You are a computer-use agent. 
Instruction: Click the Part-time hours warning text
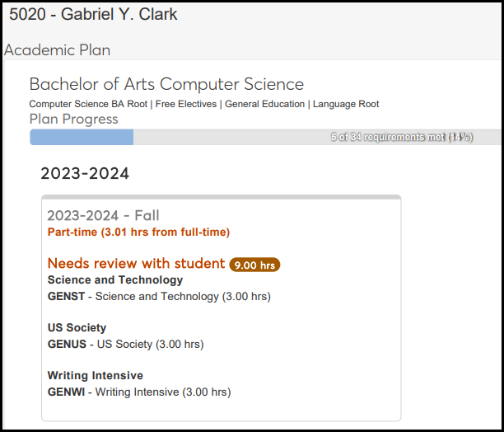[x=138, y=232]
